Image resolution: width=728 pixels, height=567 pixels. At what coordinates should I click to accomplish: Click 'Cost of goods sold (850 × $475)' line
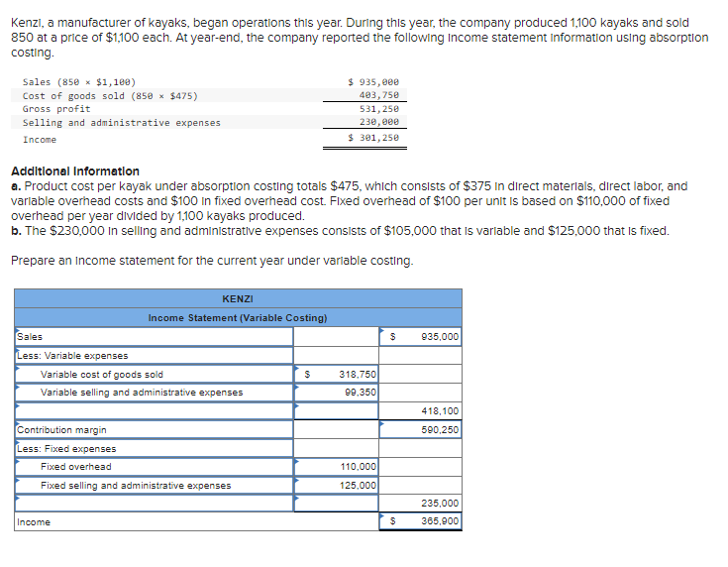[110, 96]
